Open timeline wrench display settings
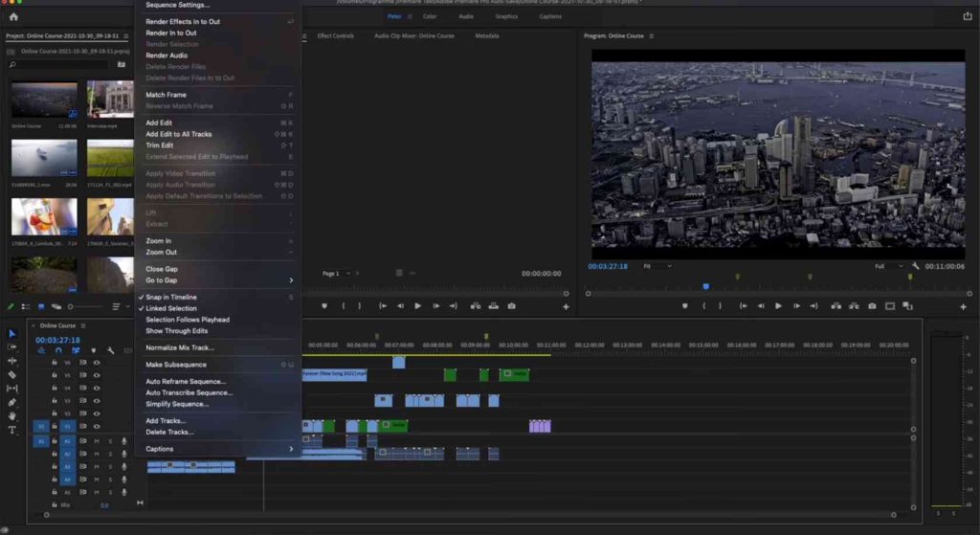The image size is (980, 535). [111, 350]
